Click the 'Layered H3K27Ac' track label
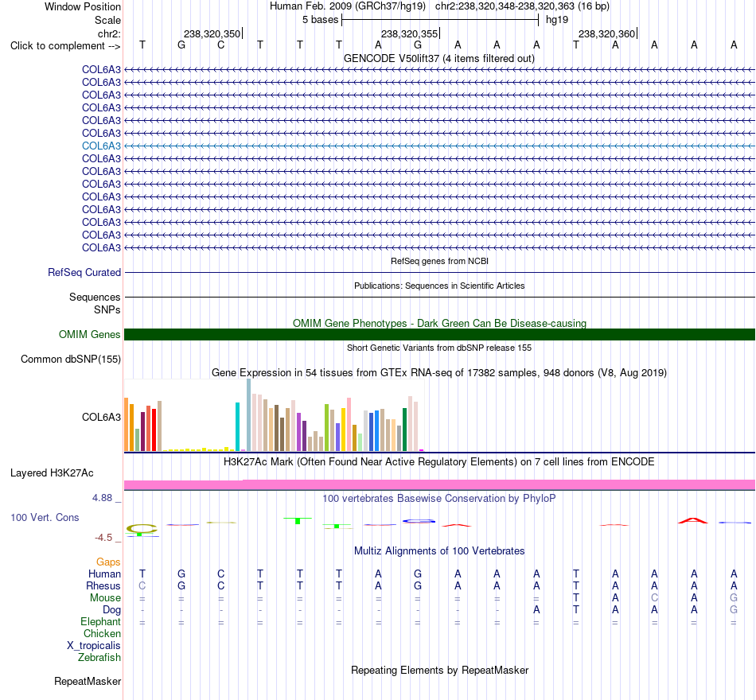 coord(52,473)
